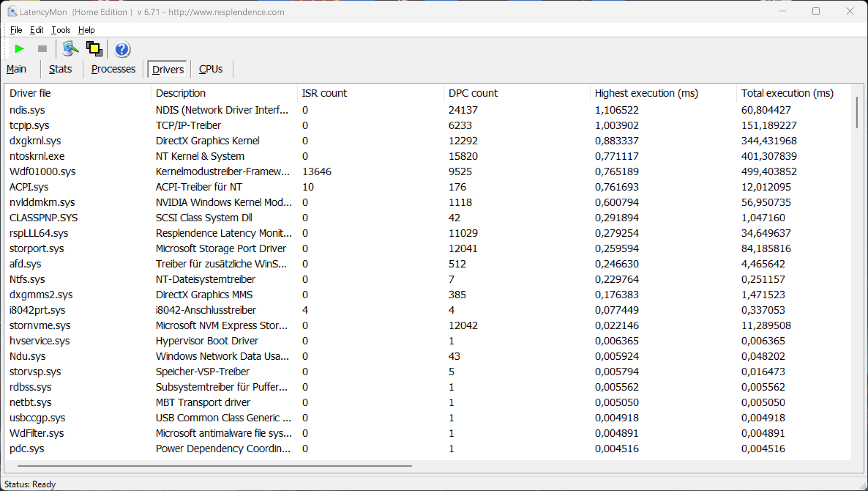Image resolution: width=868 pixels, height=491 pixels.
Task: Open the Tools menu
Action: tap(61, 30)
